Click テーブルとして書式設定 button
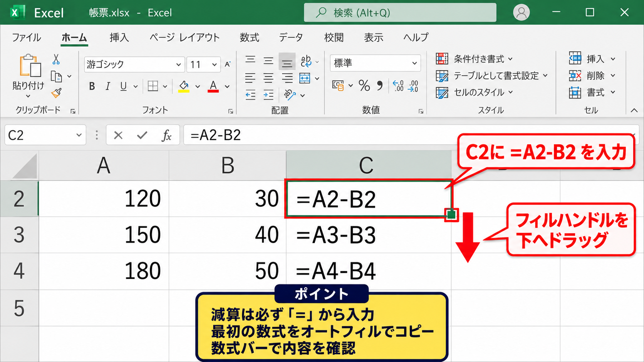 coord(491,76)
